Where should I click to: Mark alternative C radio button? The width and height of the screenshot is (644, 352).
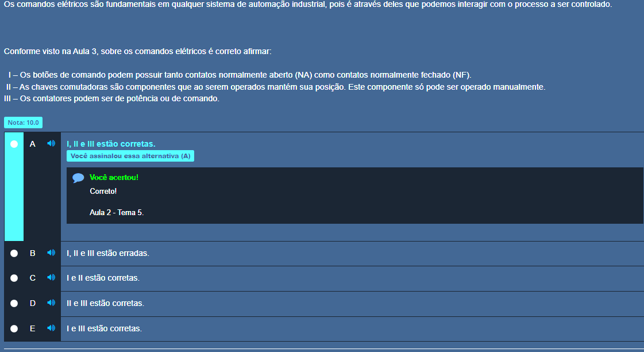pos(14,278)
